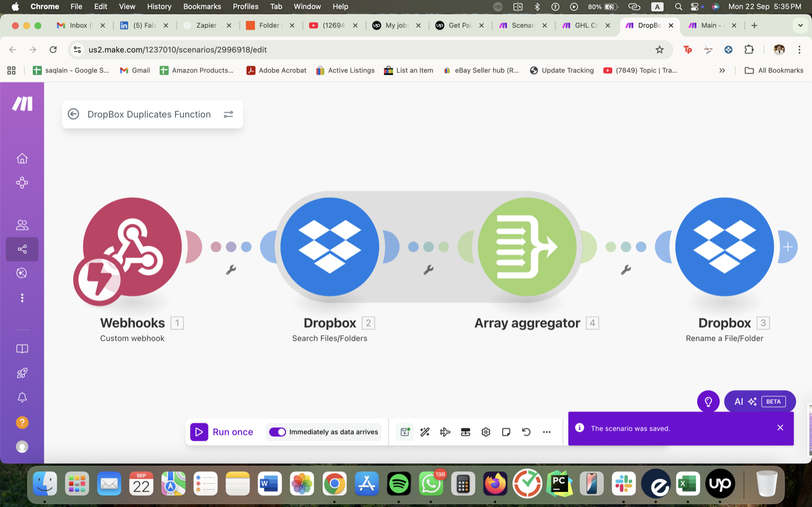Save scenario using the save icon

pos(405,432)
